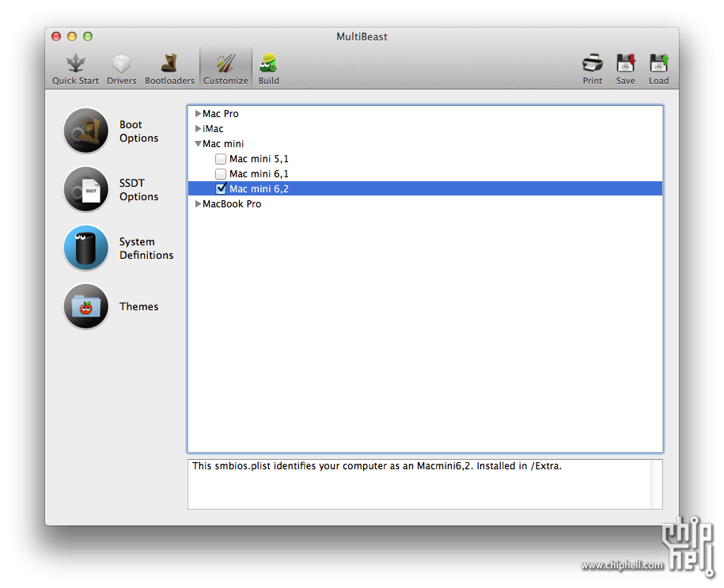Zoom the MultiBeast window
724x588 pixels.
pos(88,36)
